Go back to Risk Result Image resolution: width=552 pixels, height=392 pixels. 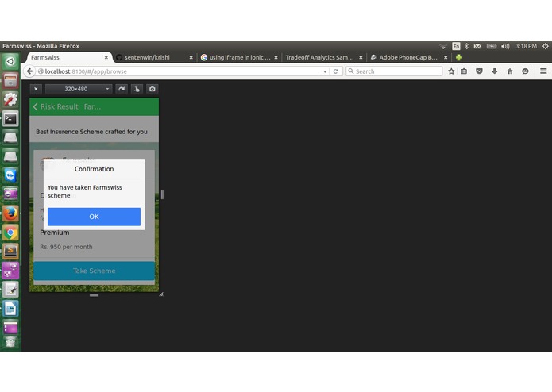pyautogui.click(x=56, y=106)
